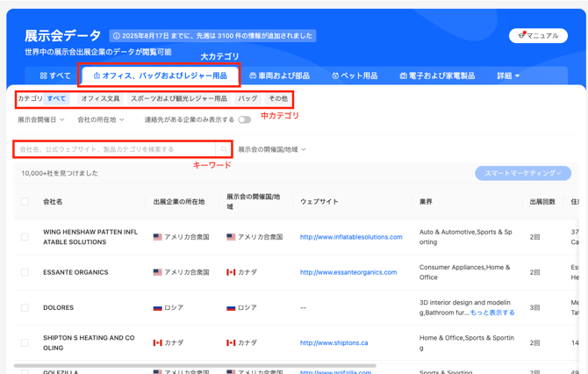
Task: Open 展示会の開催国/地域 dropdown
Action: (271, 149)
